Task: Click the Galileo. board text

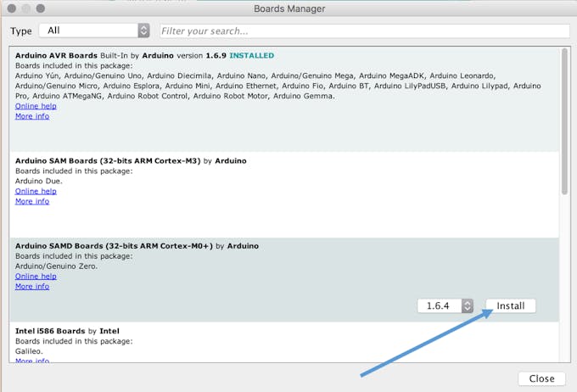Action: click(x=29, y=351)
